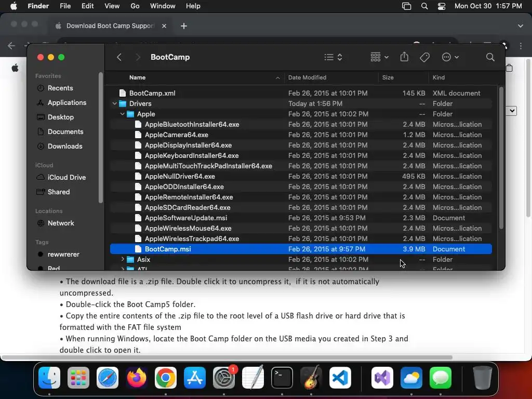
Task: Open Control Center in menu bar
Action: 442,6
